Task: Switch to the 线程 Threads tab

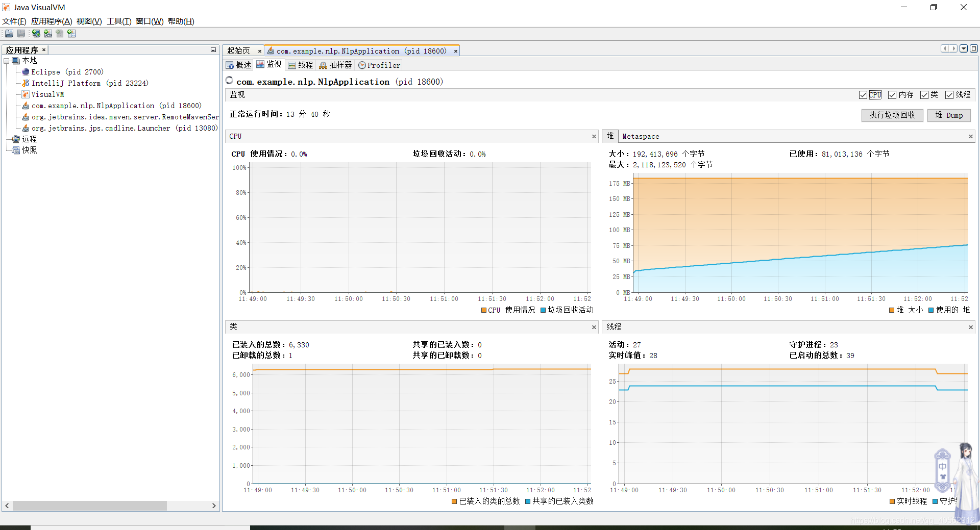Action: pyautogui.click(x=301, y=65)
